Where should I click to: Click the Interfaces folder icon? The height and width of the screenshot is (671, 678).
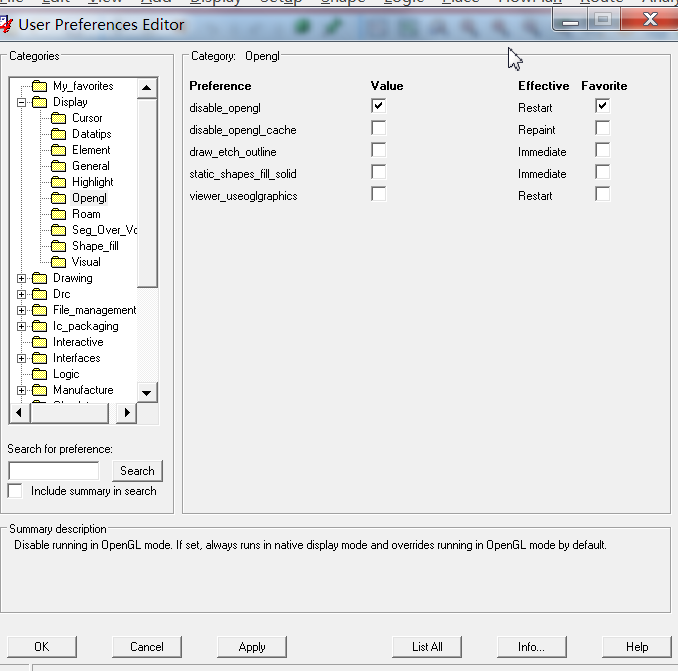(39, 358)
